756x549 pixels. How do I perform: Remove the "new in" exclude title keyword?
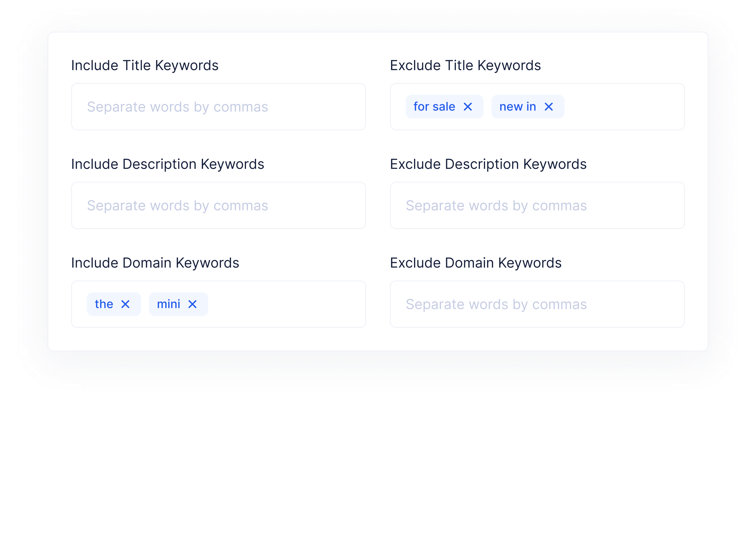click(549, 107)
